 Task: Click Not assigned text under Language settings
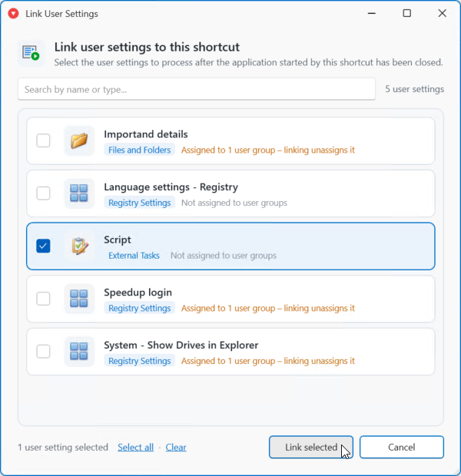(234, 203)
